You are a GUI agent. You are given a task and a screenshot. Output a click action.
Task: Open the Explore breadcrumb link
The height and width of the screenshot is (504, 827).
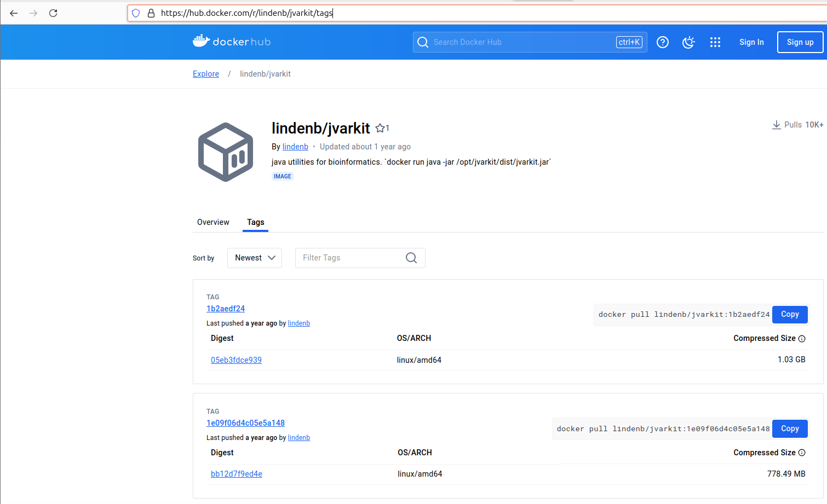tap(206, 74)
